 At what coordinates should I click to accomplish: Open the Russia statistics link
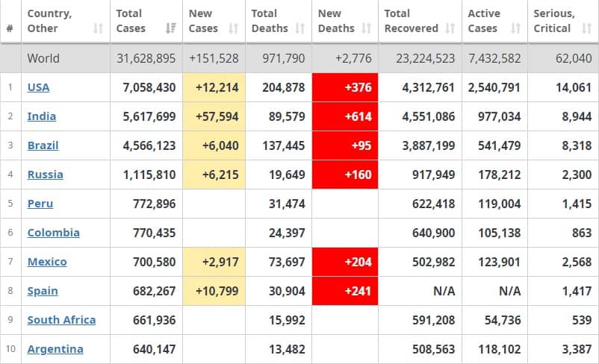click(45, 175)
